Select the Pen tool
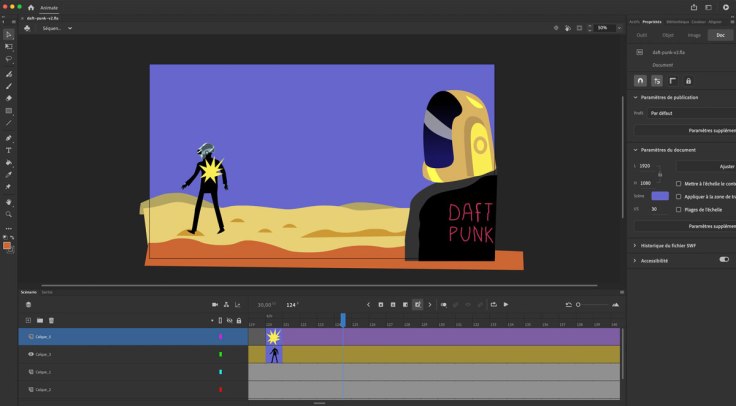 8,138
